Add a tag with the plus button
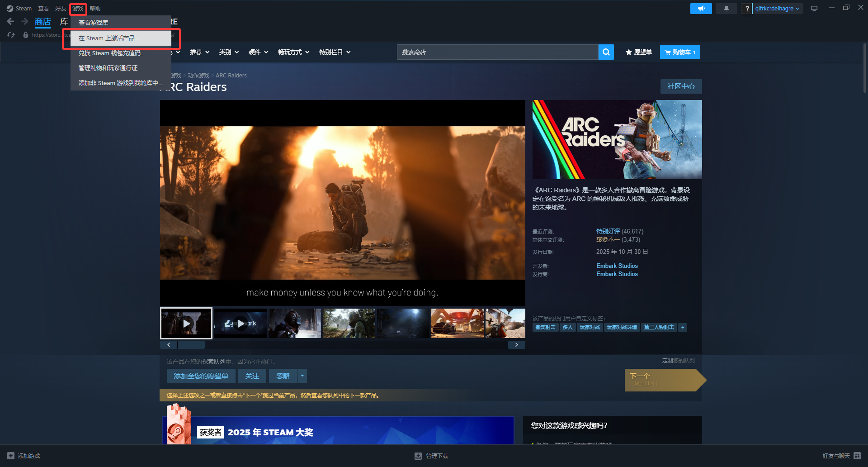This screenshot has width=868, height=467. pos(683,327)
